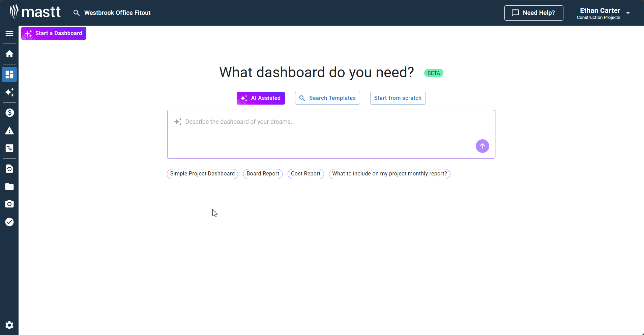
Task: Open the hamburger menu in the sidebar
Action: (9, 33)
